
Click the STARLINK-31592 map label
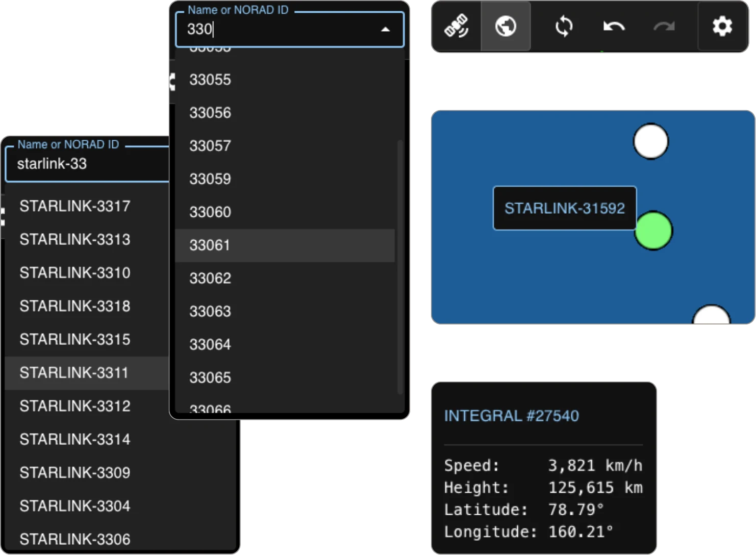pyautogui.click(x=564, y=208)
